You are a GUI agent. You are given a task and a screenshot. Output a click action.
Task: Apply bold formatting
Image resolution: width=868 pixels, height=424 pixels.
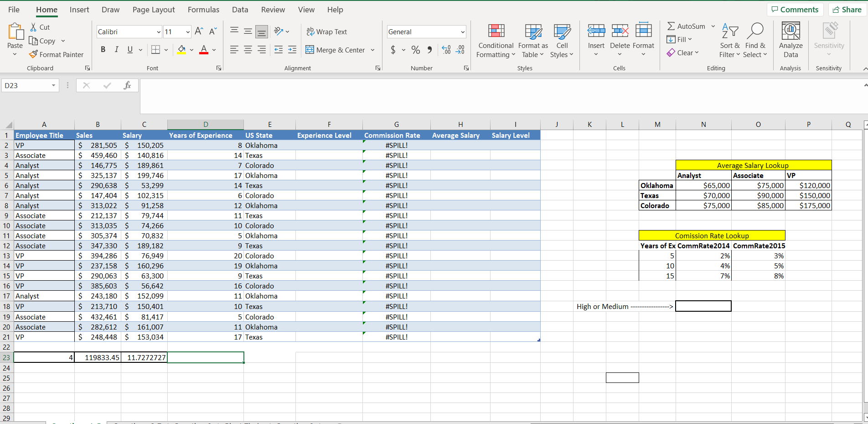[103, 50]
